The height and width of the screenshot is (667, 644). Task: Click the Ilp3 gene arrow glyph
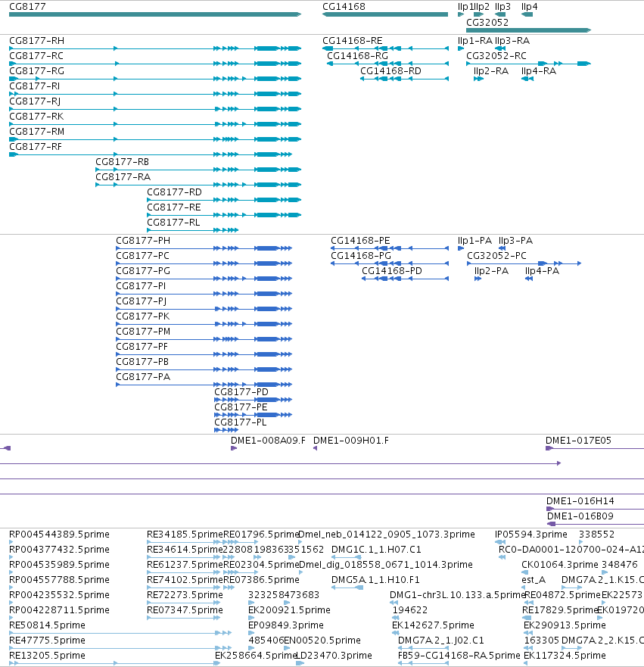(x=500, y=14)
